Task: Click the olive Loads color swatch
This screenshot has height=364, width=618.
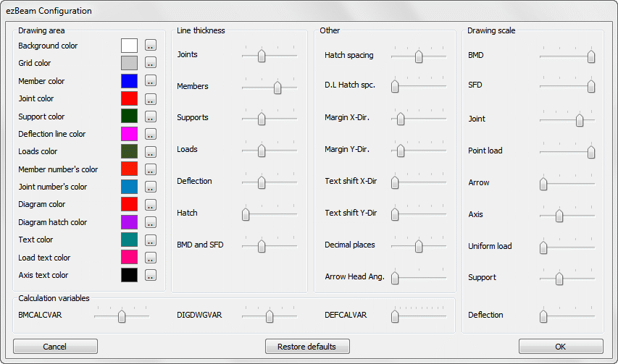Action: pyautogui.click(x=129, y=151)
